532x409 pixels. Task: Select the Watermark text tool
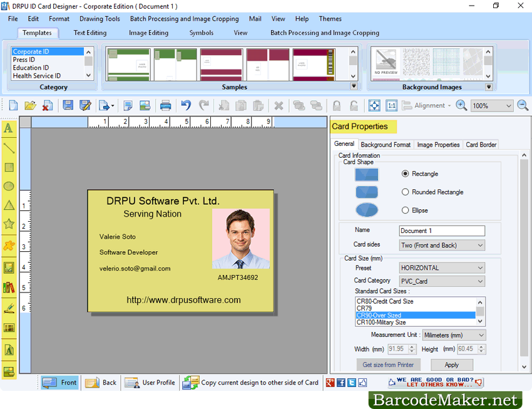click(x=9, y=349)
